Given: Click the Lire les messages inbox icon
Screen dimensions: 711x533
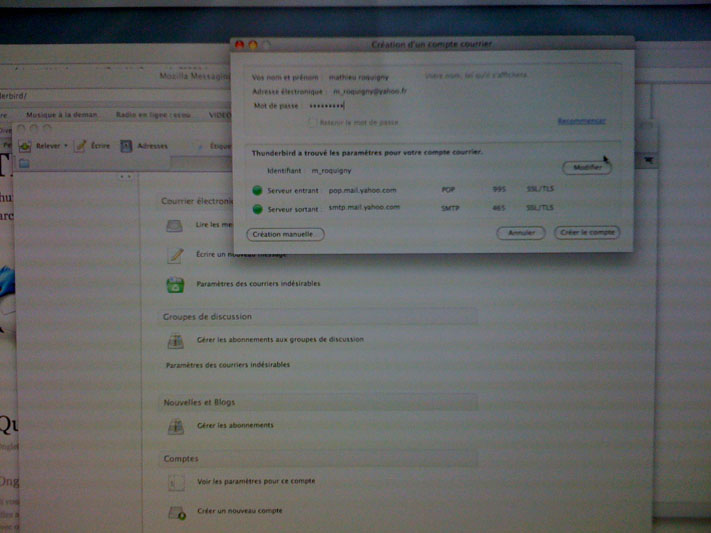Looking at the screenshot, I should [x=175, y=225].
